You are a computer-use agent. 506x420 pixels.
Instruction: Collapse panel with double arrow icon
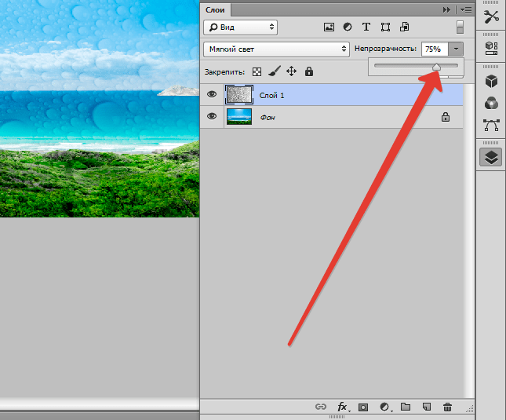click(446, 10)
